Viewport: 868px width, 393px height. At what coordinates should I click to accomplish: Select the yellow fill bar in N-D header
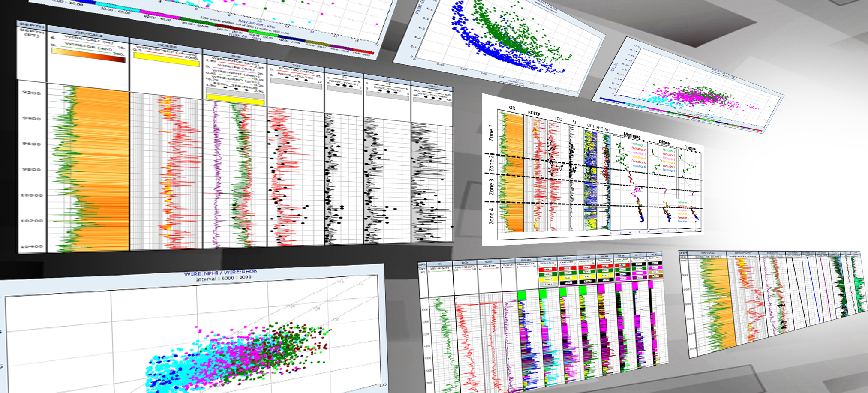235,98
